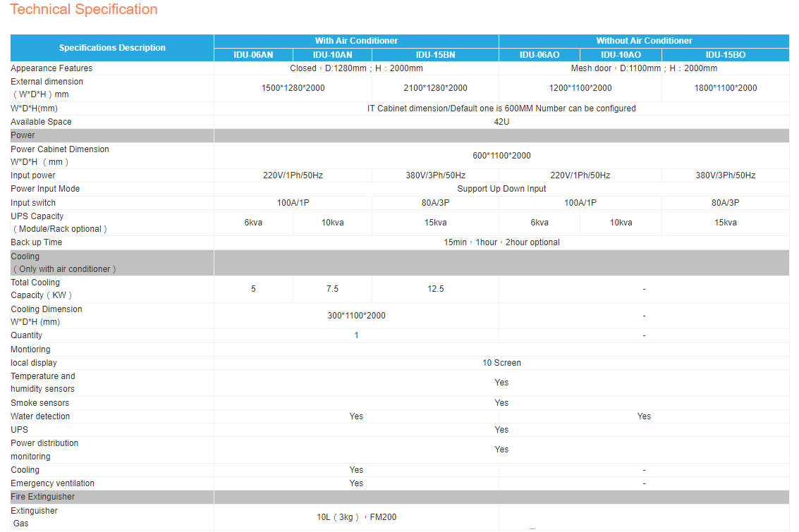Screen dimensions: 799x532
Task: Click the Without Air Conditioner column header
Action: pos(644,41)
